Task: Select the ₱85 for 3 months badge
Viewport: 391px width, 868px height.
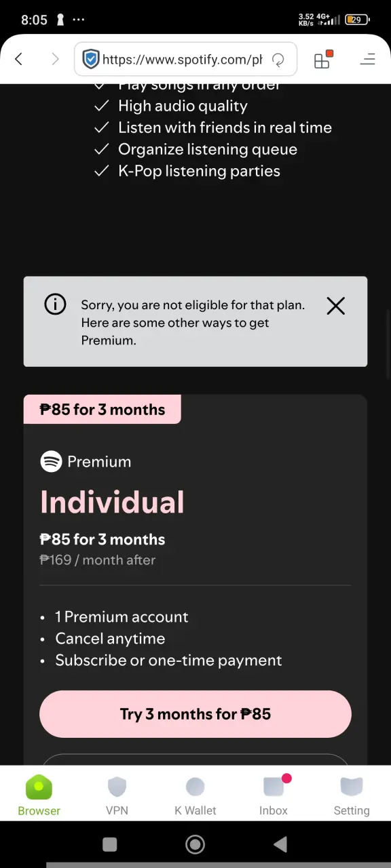Action: [x=103, y=410]
